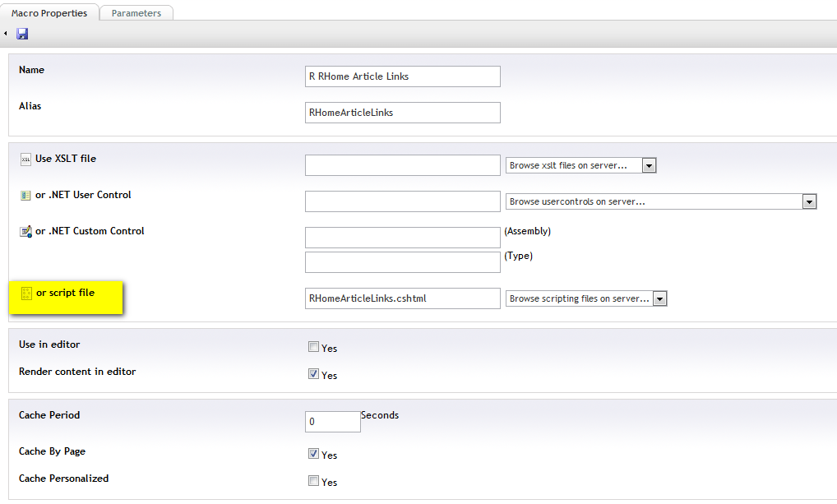
Task: Click the 'or script file' label
Action: point(65,293)
